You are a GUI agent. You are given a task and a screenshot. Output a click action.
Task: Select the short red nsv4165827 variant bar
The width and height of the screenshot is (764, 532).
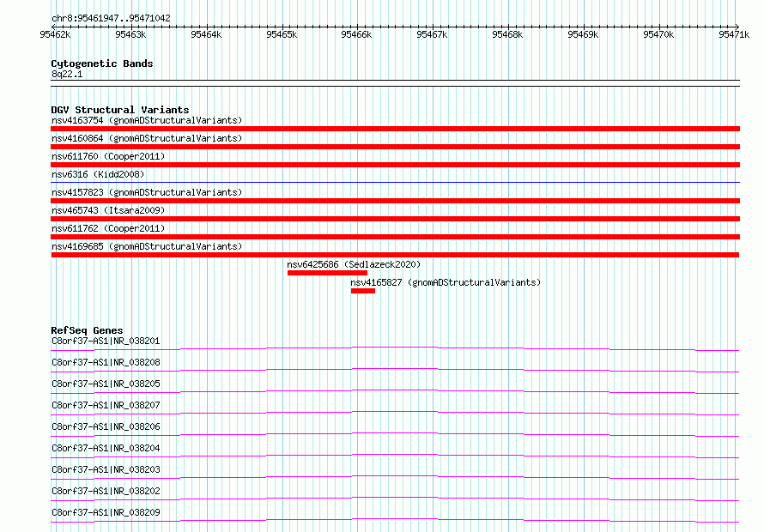pyautogui.click(x=363, y=291)
